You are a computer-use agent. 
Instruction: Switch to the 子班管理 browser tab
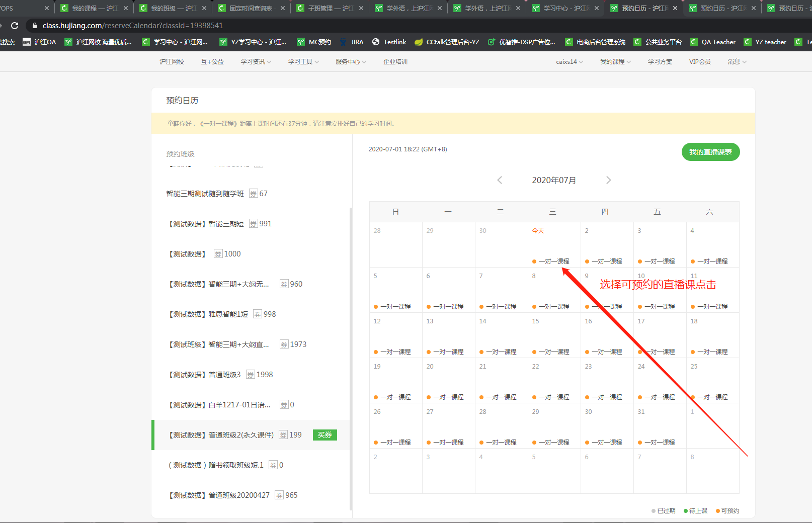point(330,8)
